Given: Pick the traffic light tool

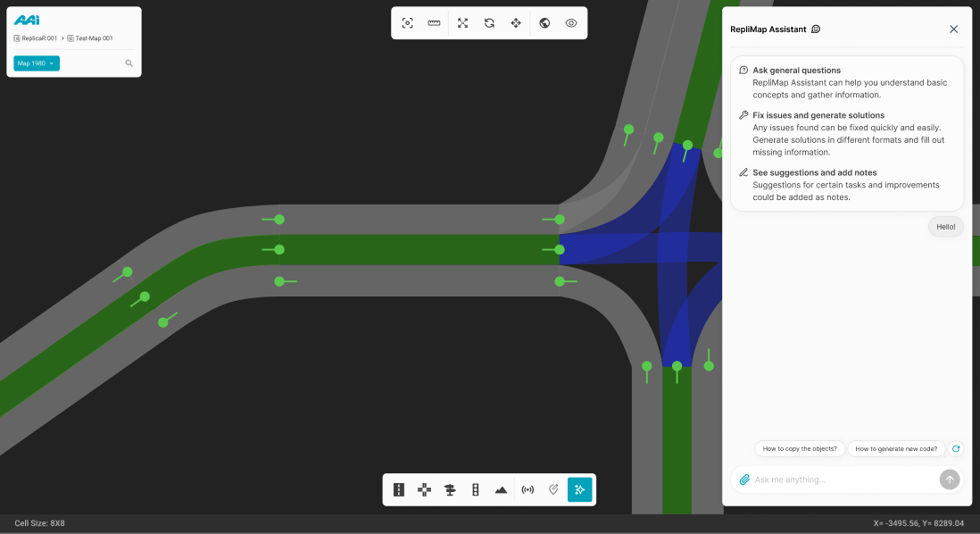Looking at the screenshot, I should pos(476,489).
